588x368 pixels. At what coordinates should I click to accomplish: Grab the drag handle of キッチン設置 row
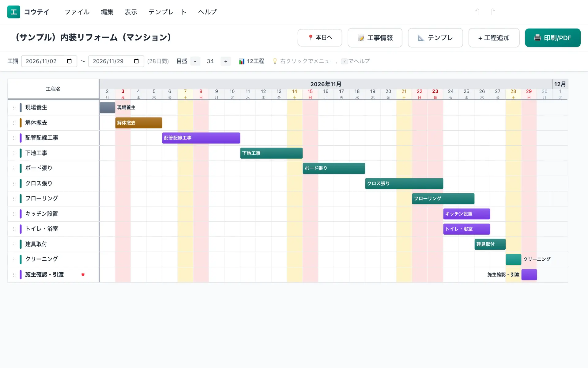coord(15,214)
